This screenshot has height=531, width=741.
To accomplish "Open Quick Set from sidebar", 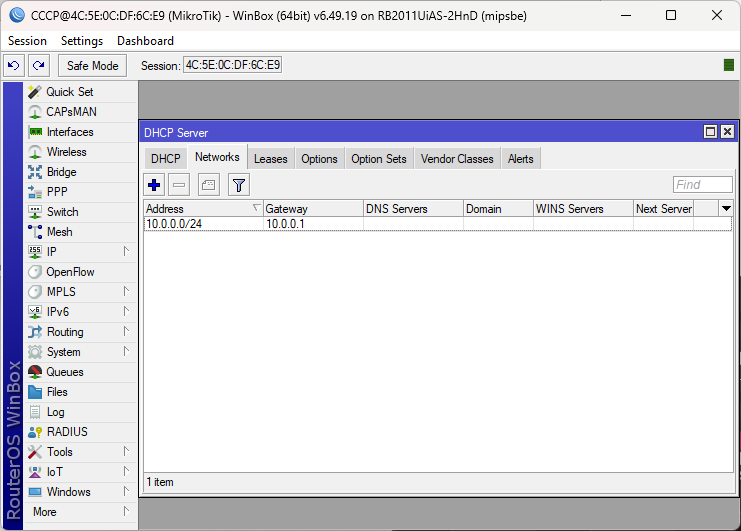I will [x=80, y=92].
